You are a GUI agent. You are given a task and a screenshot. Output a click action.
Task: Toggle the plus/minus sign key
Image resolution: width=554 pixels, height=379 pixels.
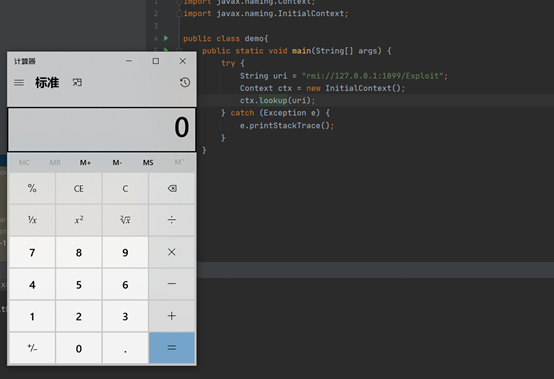[x=32, y=348]
